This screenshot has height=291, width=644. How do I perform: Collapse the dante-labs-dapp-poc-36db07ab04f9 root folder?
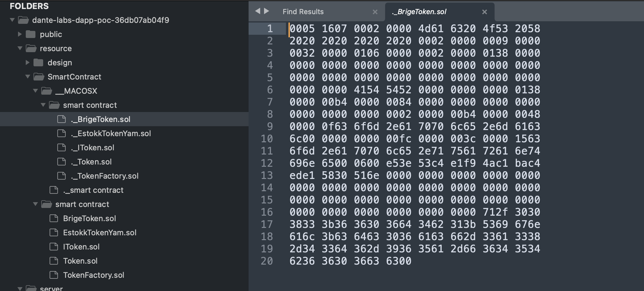(12, 20)
